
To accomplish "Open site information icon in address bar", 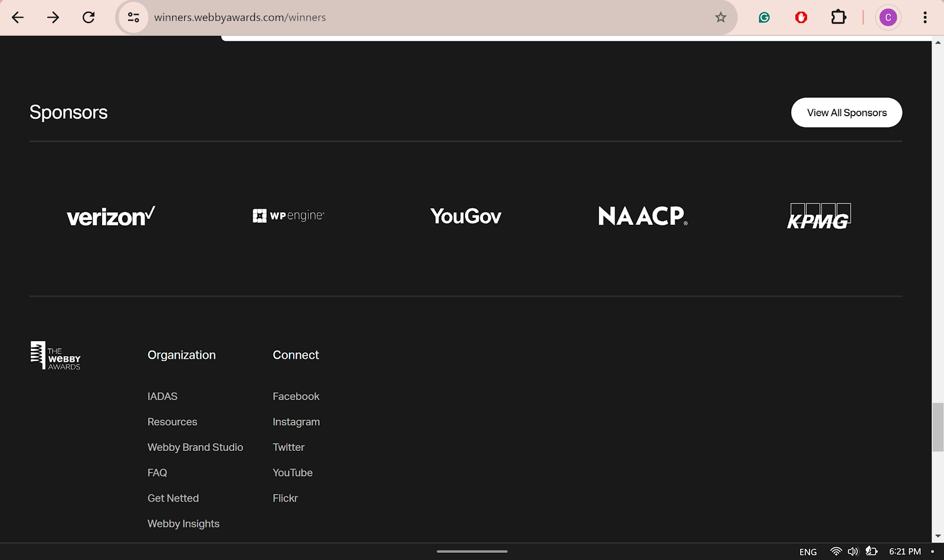I will pyautogui.click(x=134, y=18).
